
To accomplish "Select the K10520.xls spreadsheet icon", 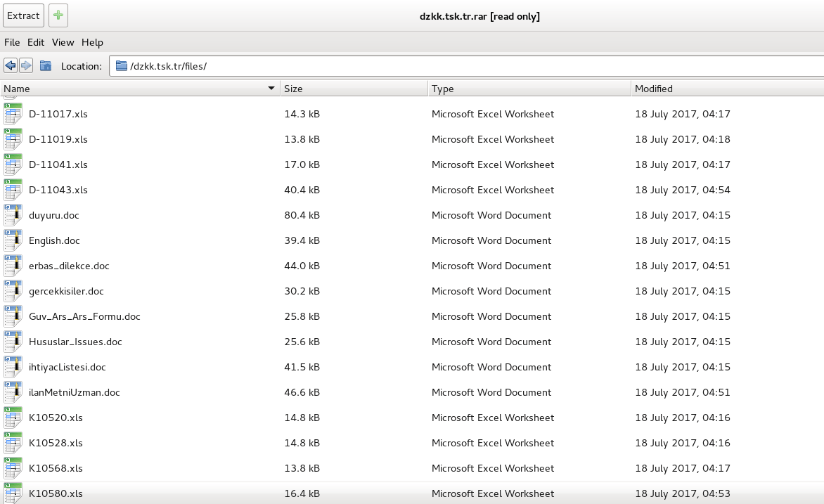I will (x=13, y=418).
